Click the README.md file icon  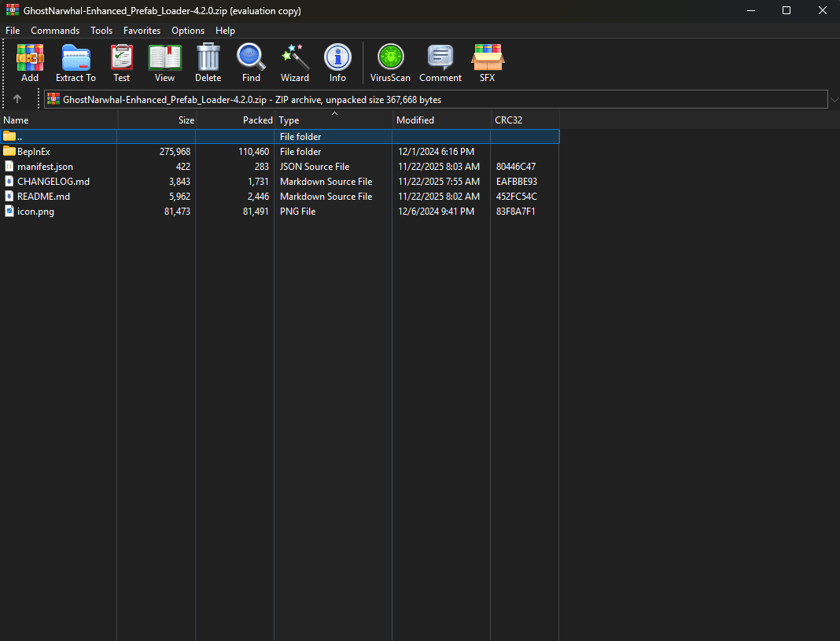(x=9, y=196)
